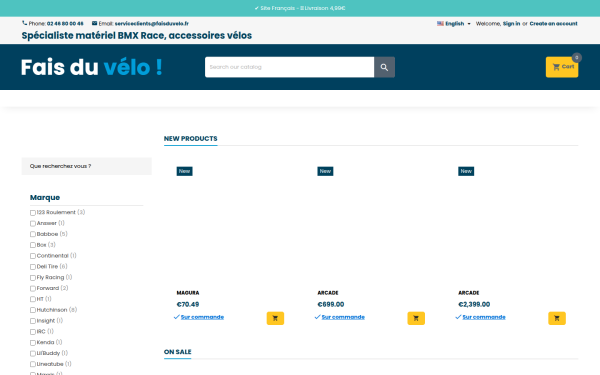Click the Marque filter heading

(45, 197)
